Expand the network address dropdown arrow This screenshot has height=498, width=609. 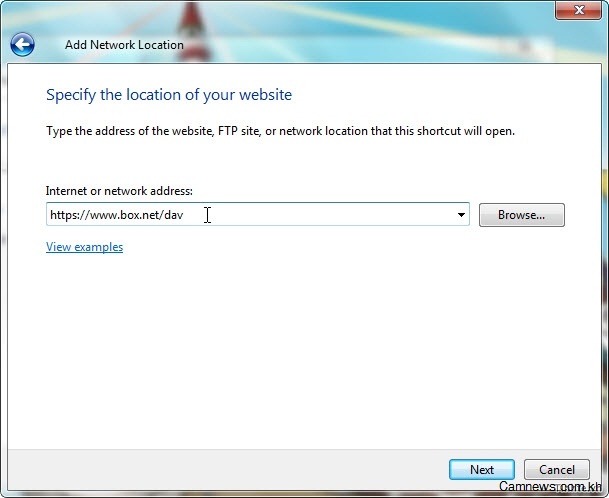click(461, 215)
